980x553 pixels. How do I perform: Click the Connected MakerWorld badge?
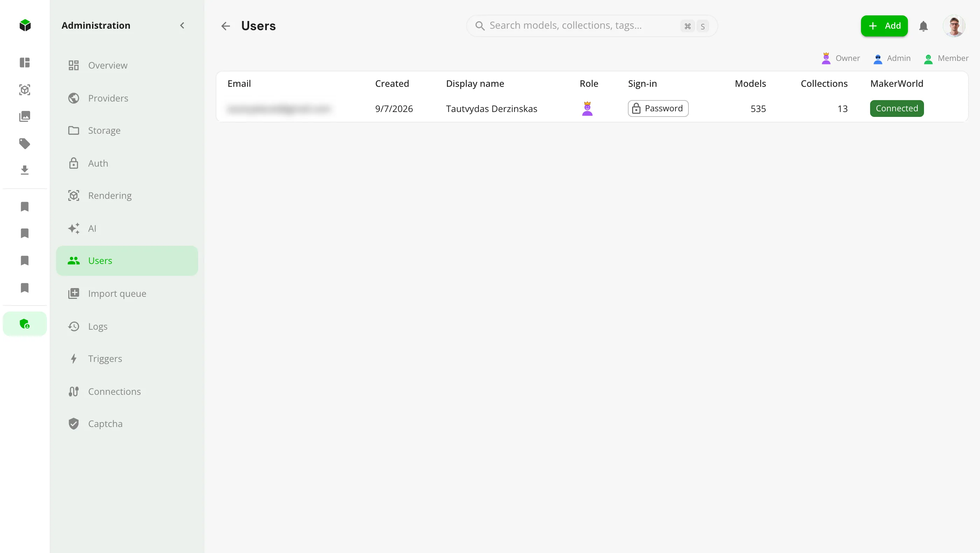(x=897, y=108)
